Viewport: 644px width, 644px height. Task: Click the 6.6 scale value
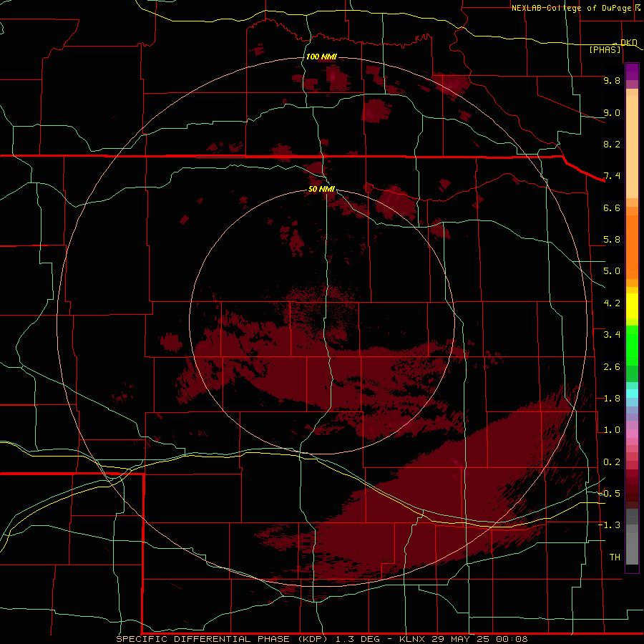[612, 208]
